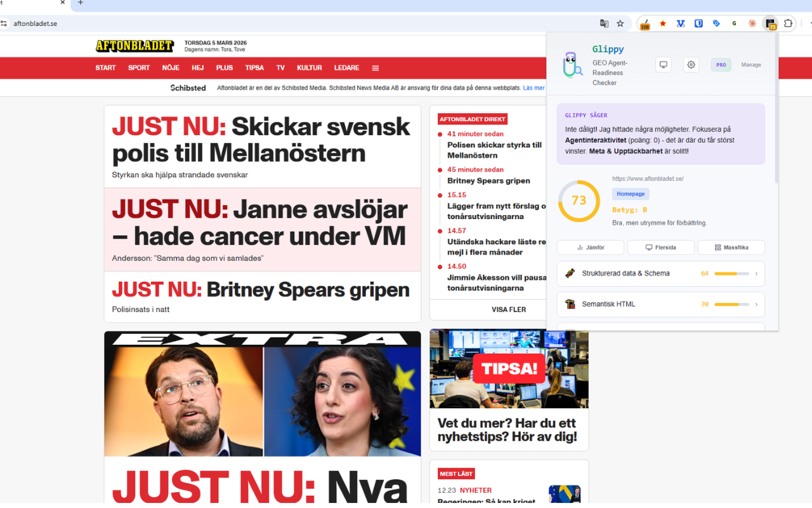Click the Massflika button
Viewport: 812px width, 508px height.
tap(731, 247)
